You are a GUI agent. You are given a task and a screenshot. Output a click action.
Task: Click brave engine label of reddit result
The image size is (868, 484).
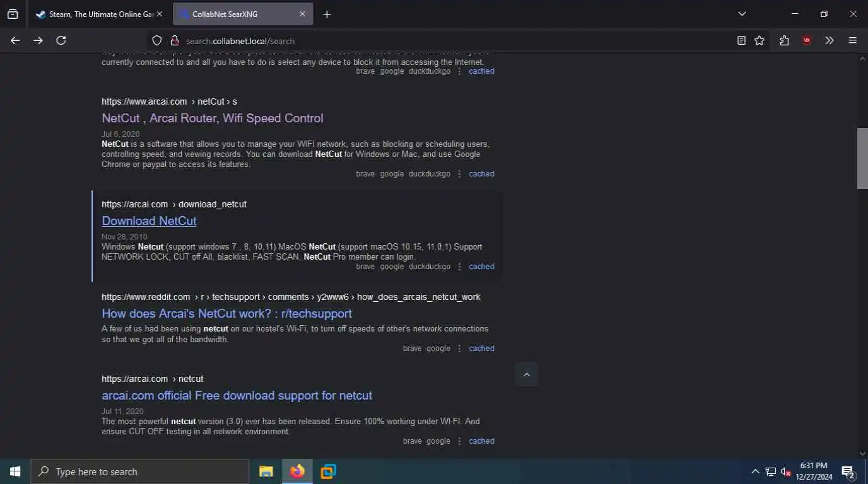point(413,349)
